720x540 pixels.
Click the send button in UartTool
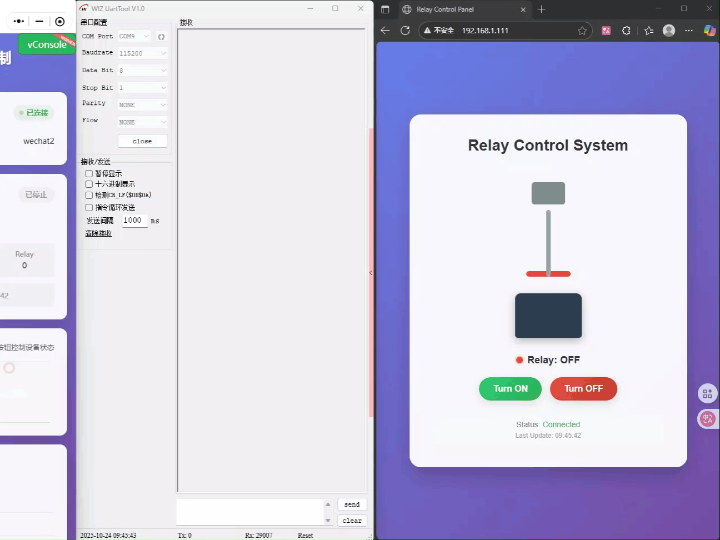[x=352, y=504]
